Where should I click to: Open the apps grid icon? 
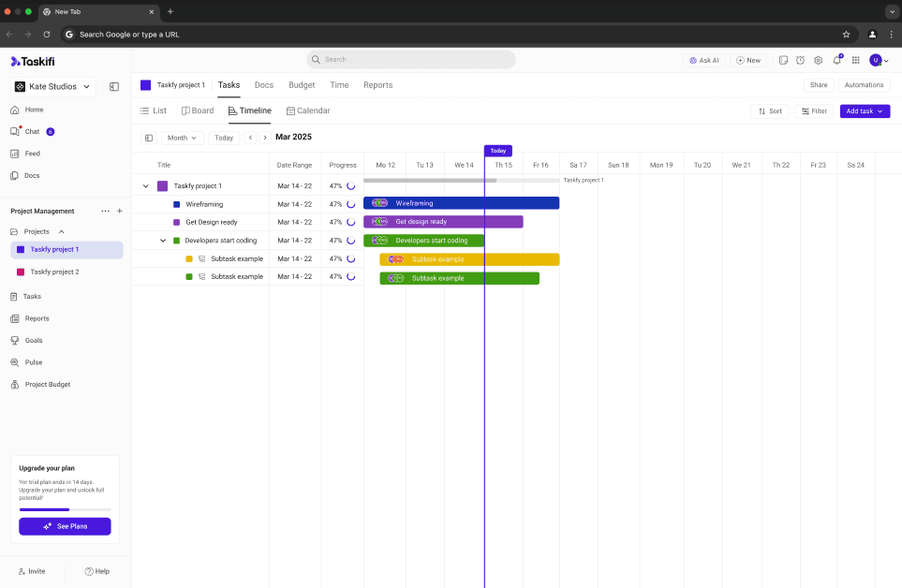click(855, 60)
